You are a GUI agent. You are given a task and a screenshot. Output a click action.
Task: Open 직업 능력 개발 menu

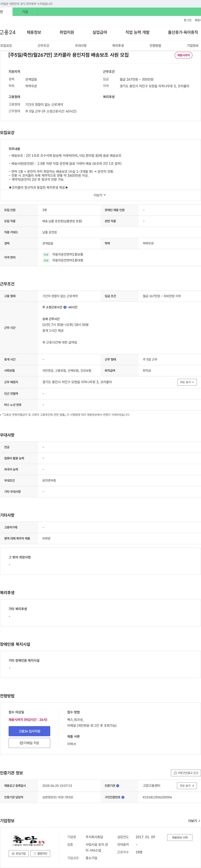click(138, 32)
